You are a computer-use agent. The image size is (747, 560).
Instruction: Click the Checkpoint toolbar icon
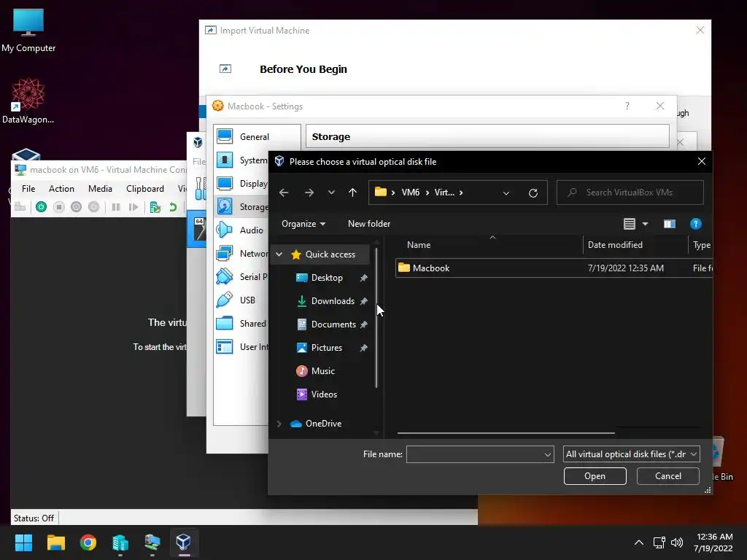click(x=155, y=207)
